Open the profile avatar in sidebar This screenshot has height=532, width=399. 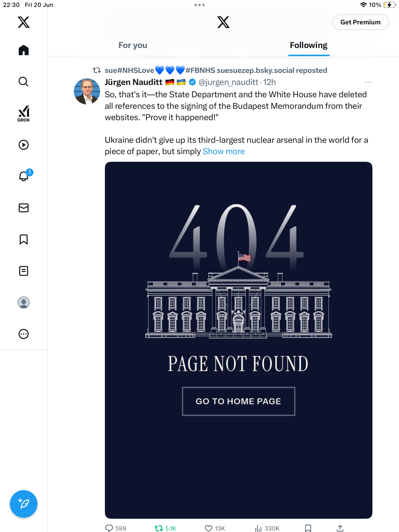click(24, 302)
